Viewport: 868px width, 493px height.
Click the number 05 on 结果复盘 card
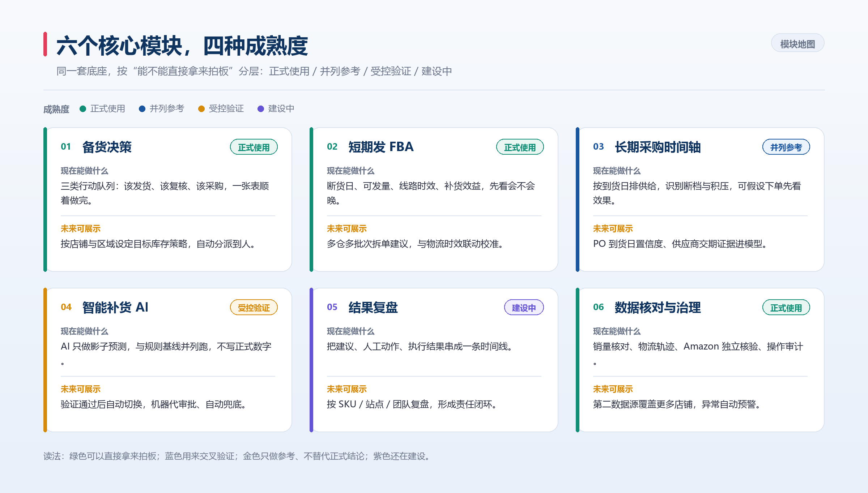(332, 307)
